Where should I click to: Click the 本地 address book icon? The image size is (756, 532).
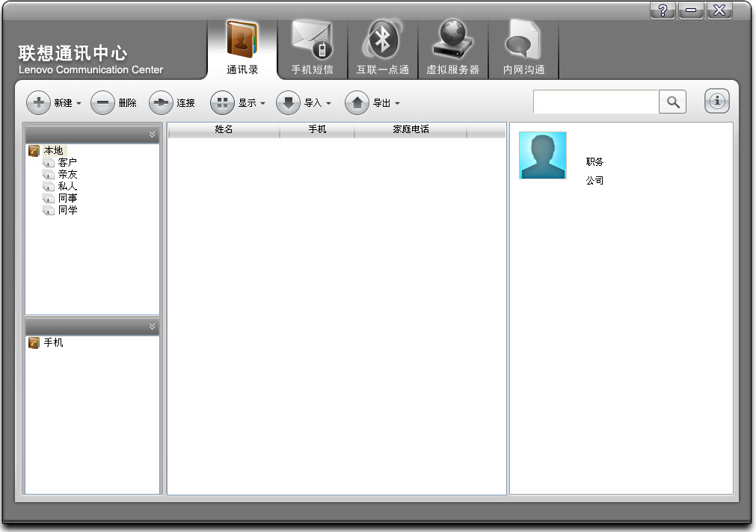[x=34, y=151]
